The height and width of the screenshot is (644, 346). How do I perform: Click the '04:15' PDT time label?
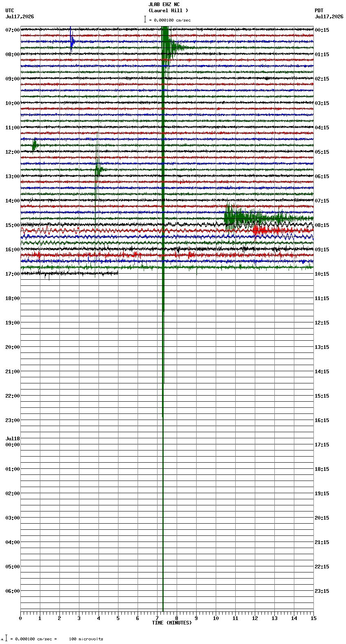click(322, 128)
